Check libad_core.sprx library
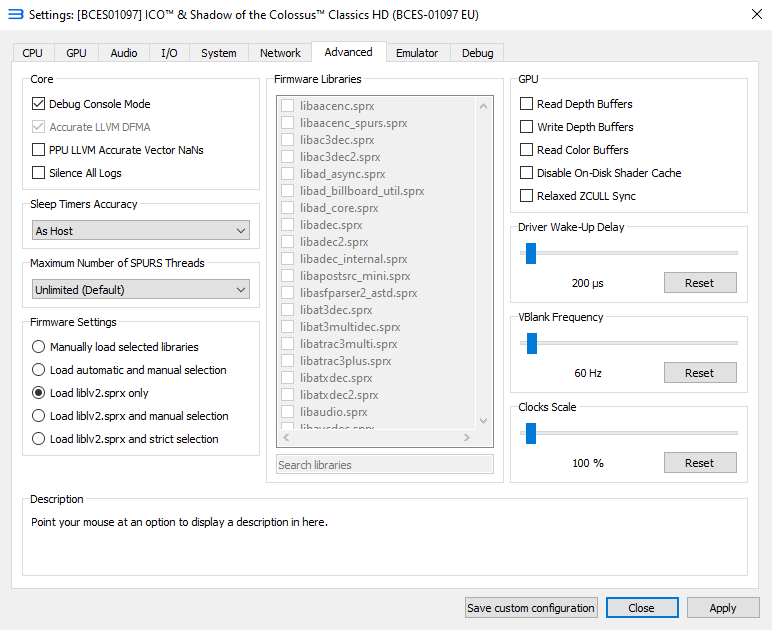This screenshot has width=772, height=630. coord(288,208)
